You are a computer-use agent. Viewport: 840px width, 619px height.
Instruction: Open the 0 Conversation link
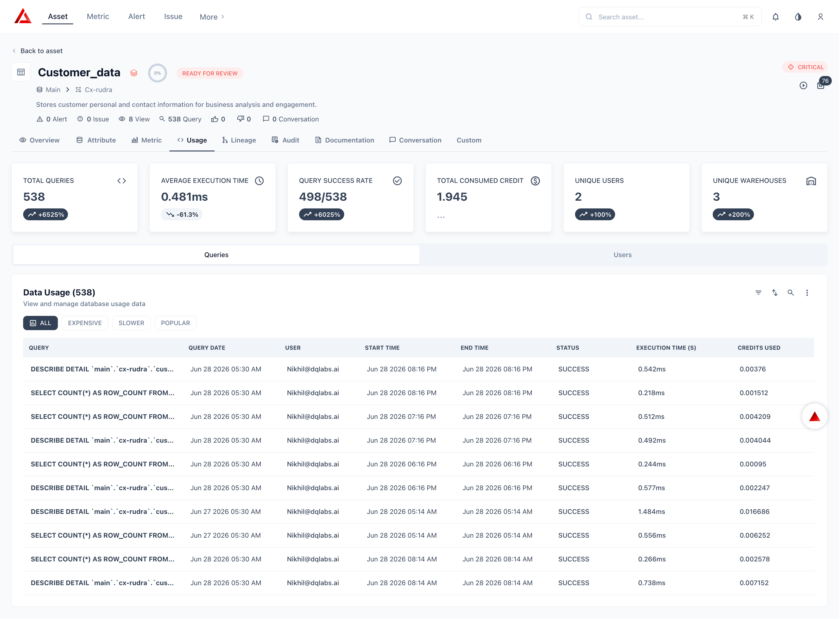coord(290,119)
